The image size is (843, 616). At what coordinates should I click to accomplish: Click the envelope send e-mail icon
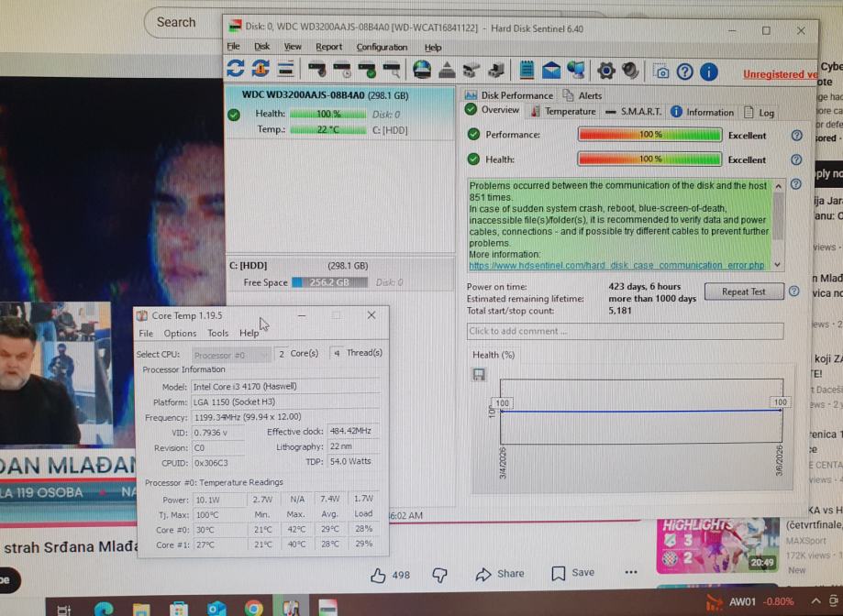pos(551,70)
